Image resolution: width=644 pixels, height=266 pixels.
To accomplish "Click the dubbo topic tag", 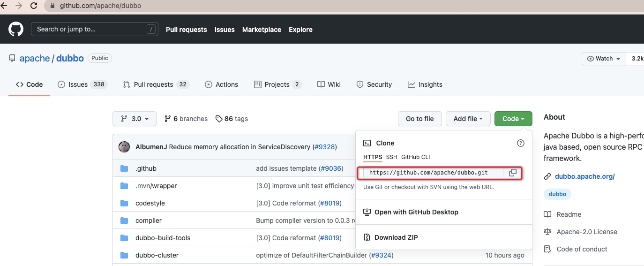I will (x=557, y=194).
